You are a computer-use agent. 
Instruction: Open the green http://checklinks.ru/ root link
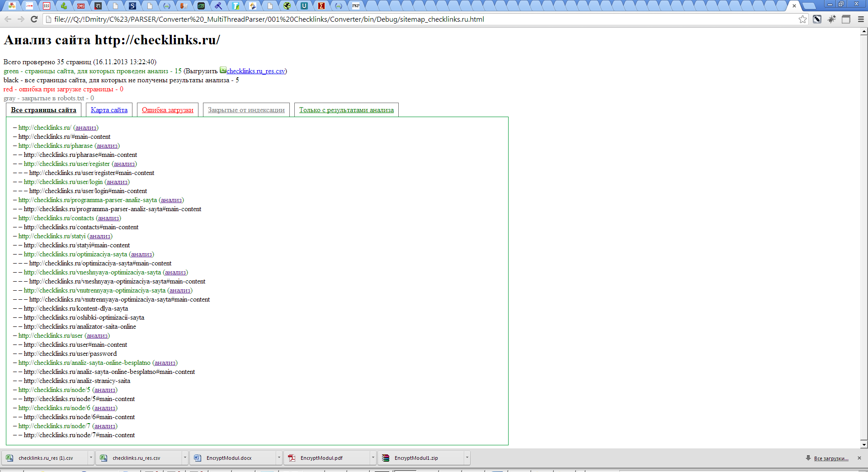(x=45, y=127)
